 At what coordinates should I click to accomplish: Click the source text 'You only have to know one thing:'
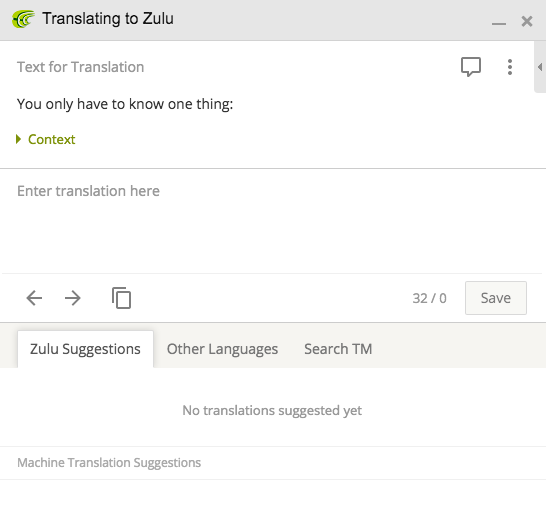click(125, 104)
